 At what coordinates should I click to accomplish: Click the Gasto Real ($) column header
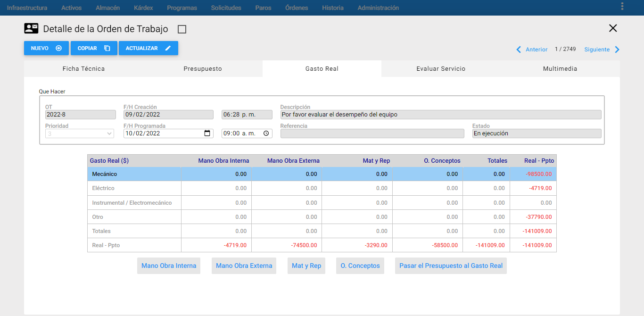point(109,161)
